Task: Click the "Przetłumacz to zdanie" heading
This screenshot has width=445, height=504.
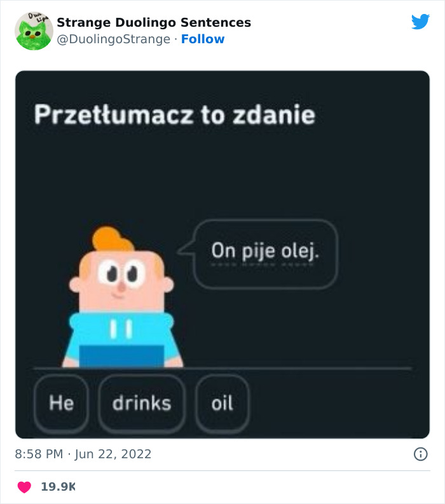Action: [x=174, y=115]
